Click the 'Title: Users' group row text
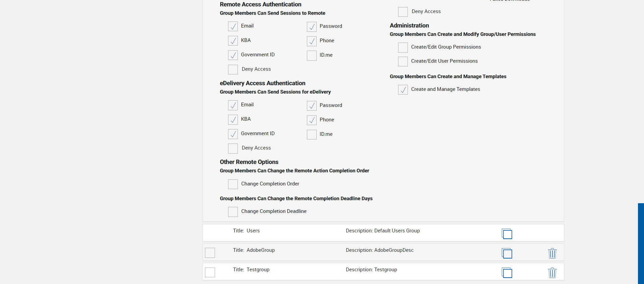The width and height of the screenshot is (644, 284). pos(246,231)
